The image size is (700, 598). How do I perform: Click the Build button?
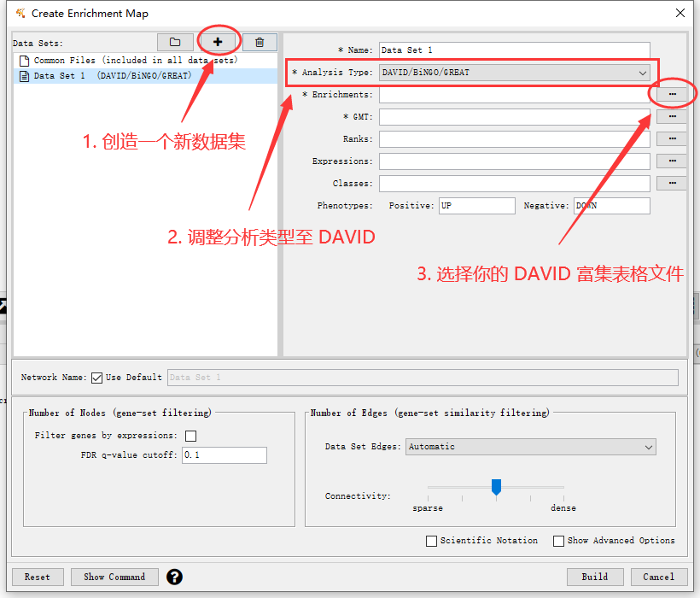[x=595, y=577]
